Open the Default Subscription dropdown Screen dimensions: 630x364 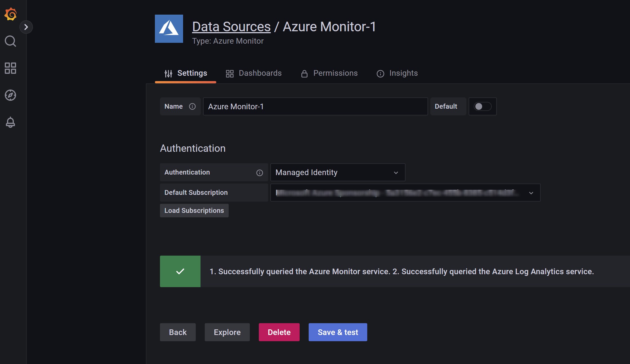pos(405,193)
